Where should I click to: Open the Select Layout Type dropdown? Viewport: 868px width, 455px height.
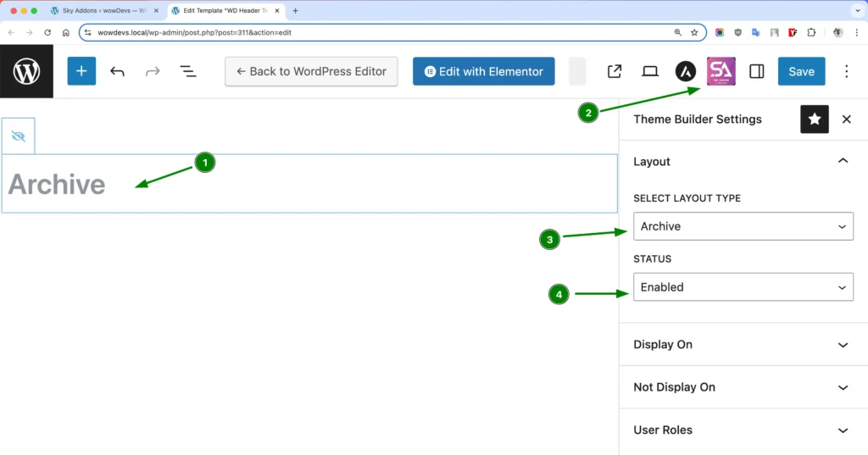click(x=743, y=226)
